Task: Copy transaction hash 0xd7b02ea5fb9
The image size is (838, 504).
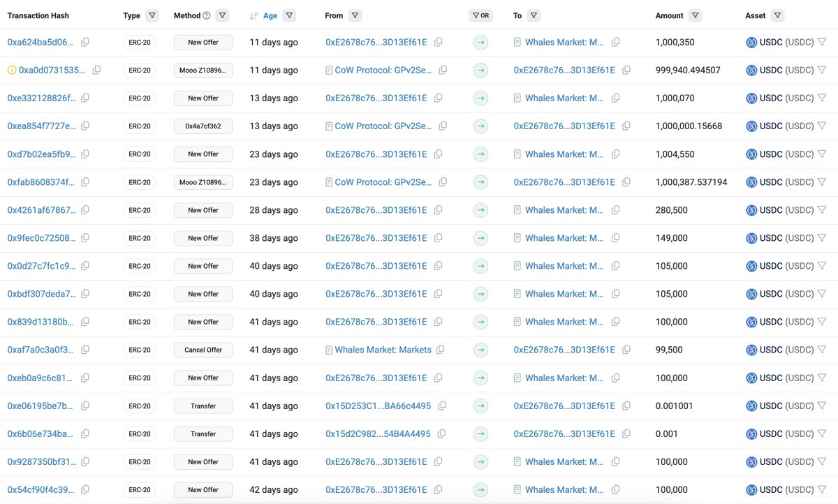Action: point(85,154)
